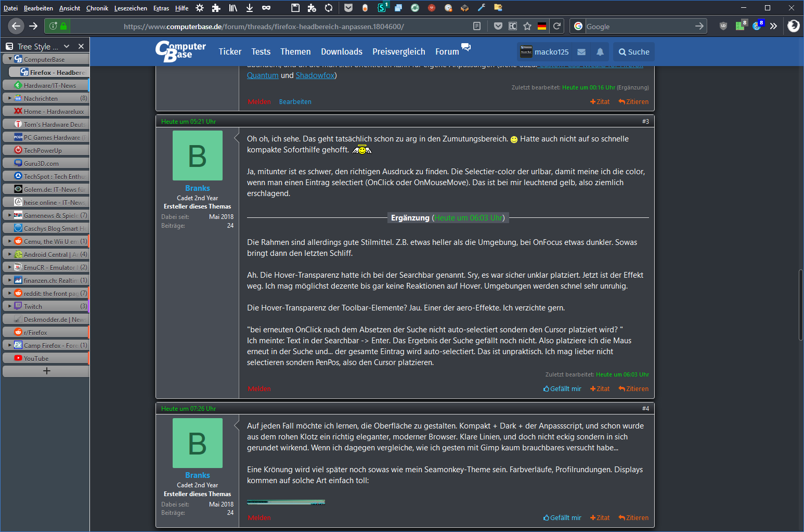This screenshot has height=532, width=804.
Task: Collapse the ComputerBase tab tree
Action: click(x=10, y=59)
